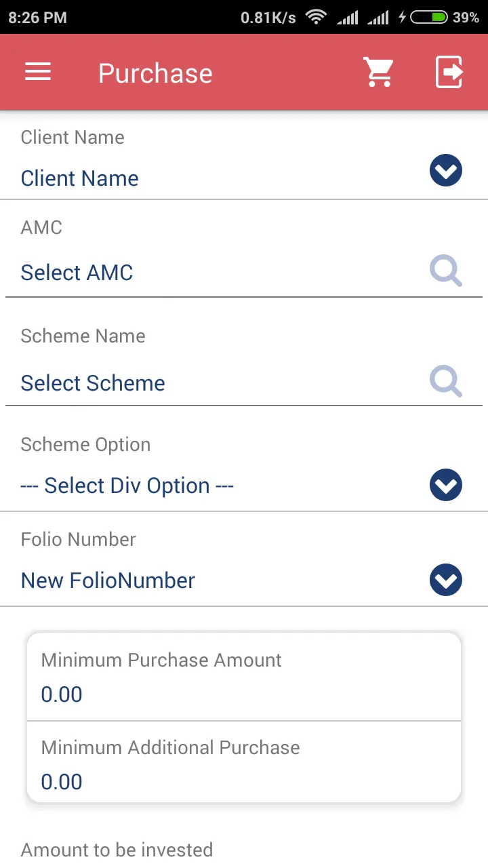The image size is (488, 868).
Task: Tap the Wi-Fi status bar icon
Action: (x=316, y=17)
